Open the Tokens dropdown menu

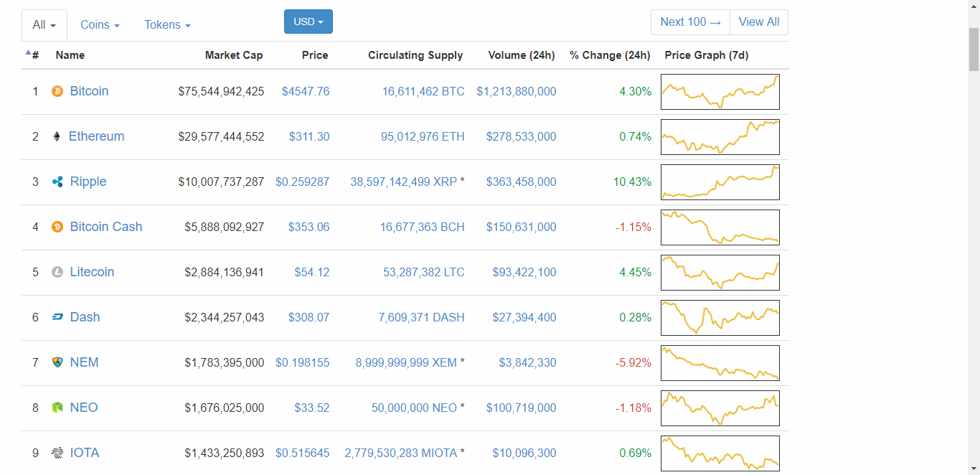(167, 25)
